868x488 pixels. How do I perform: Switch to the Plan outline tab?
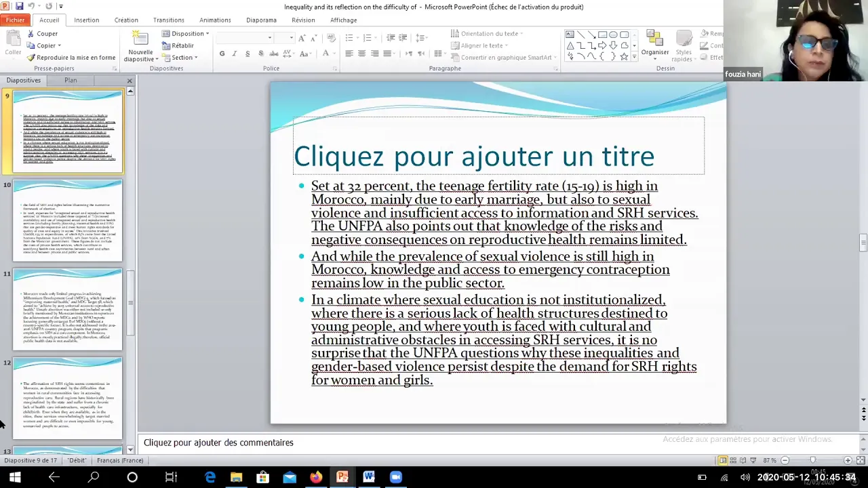tap(71, 80)
